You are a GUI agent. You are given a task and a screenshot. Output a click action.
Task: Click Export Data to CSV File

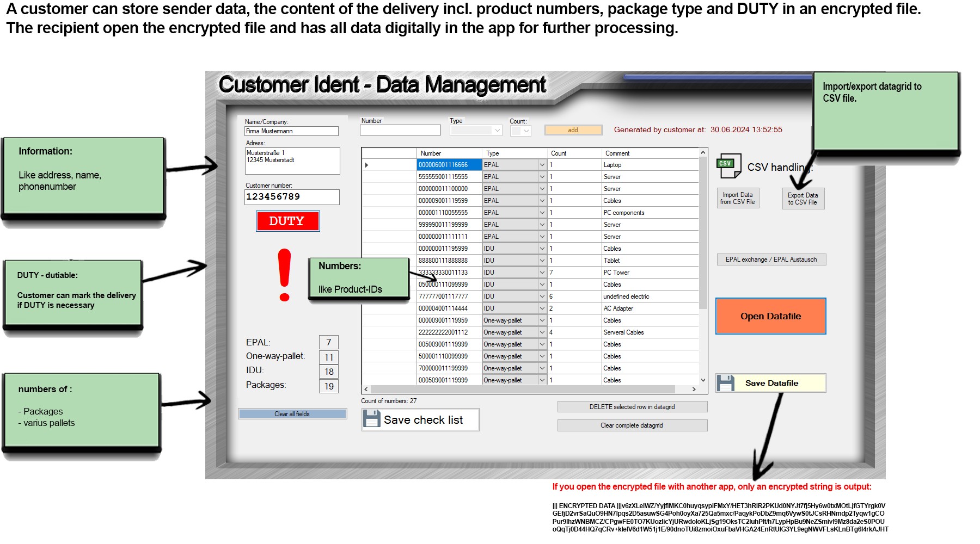click(x=803, y=199)
